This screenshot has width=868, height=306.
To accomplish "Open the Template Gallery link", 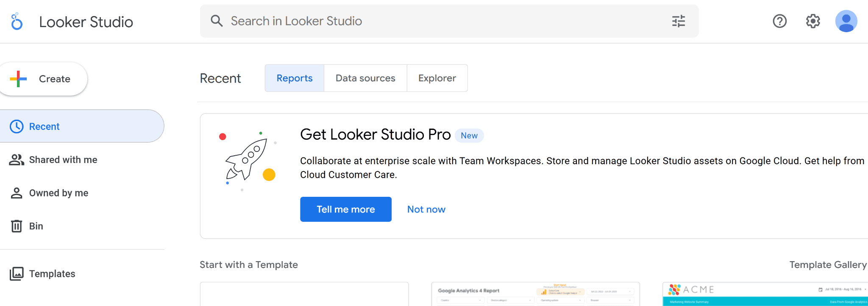I will coord(828,265).
